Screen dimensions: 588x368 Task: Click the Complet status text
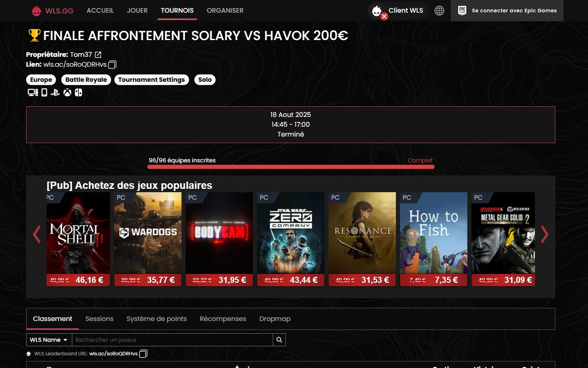[x=420, y=160]
